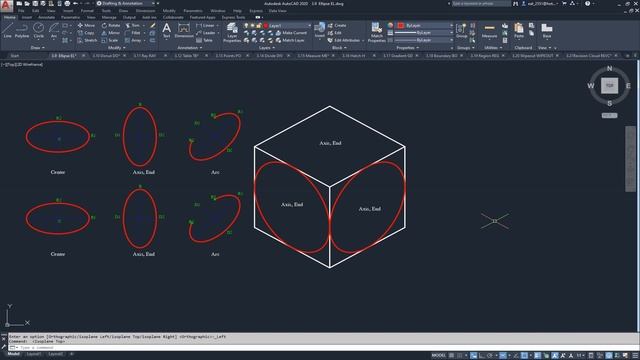This screenshot has height=360, width=640.
Task: Select the Hatch tool icon
Action: (65, 40)
